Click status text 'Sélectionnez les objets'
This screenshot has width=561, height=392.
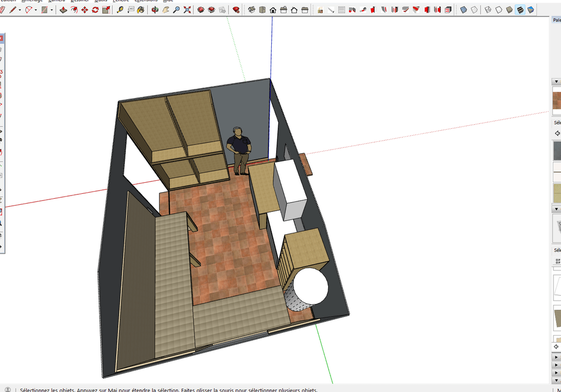tap(47, 390)
